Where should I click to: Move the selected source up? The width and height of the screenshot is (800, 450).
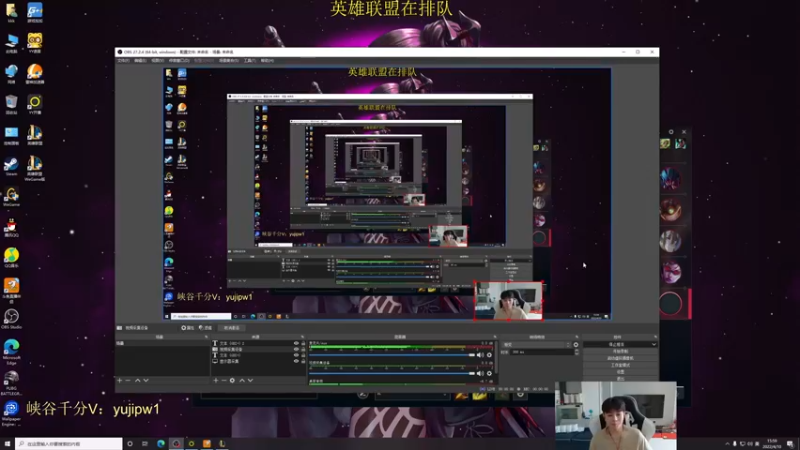[242, 381]
